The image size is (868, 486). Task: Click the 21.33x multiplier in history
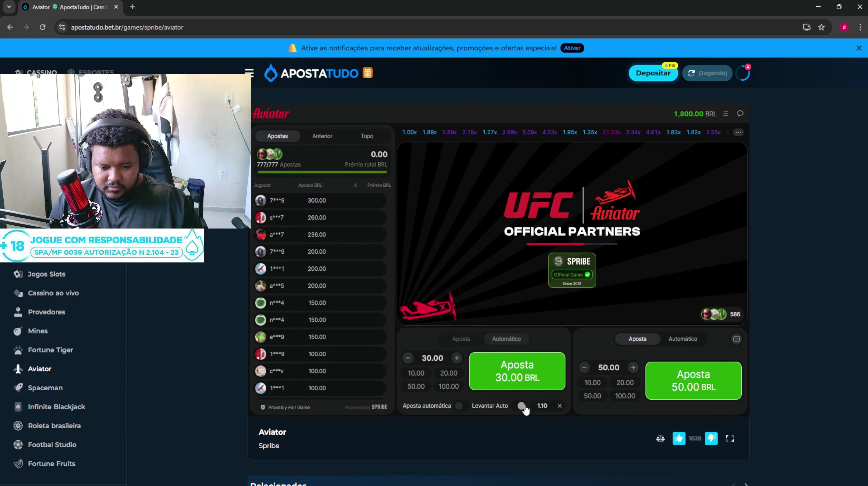pyautogui.click(x=611, y=132)
